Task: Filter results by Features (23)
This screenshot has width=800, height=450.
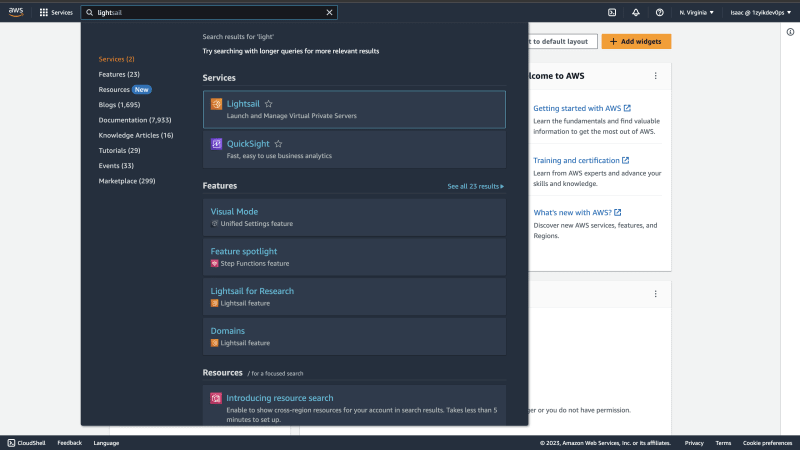Action: pos(119,74)
